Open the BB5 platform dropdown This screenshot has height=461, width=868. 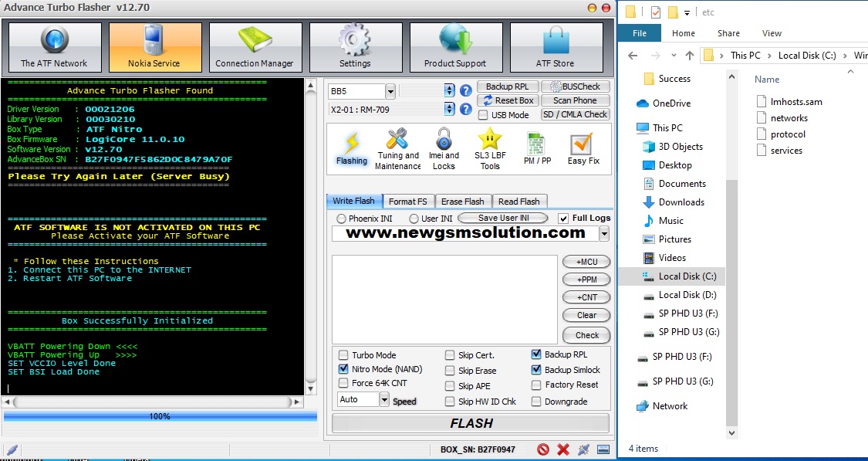[x=390, y=91]
